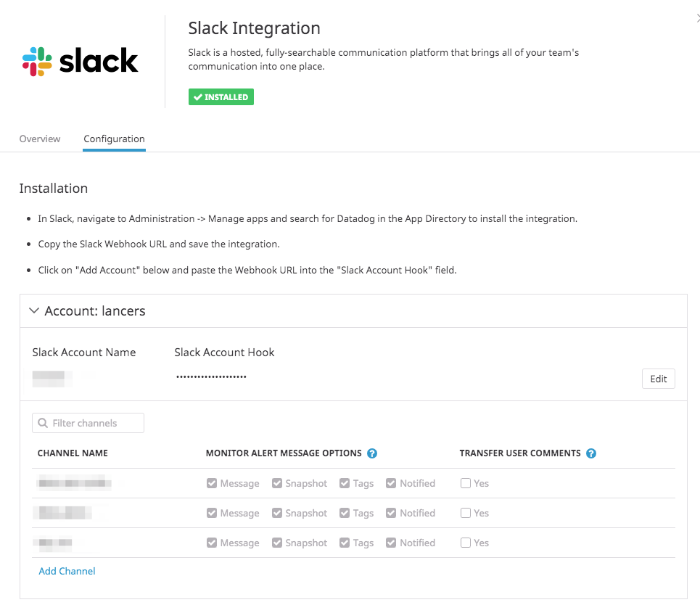Click the Add Channel link
Screen dimensions: 700x605
click(67, 571)
